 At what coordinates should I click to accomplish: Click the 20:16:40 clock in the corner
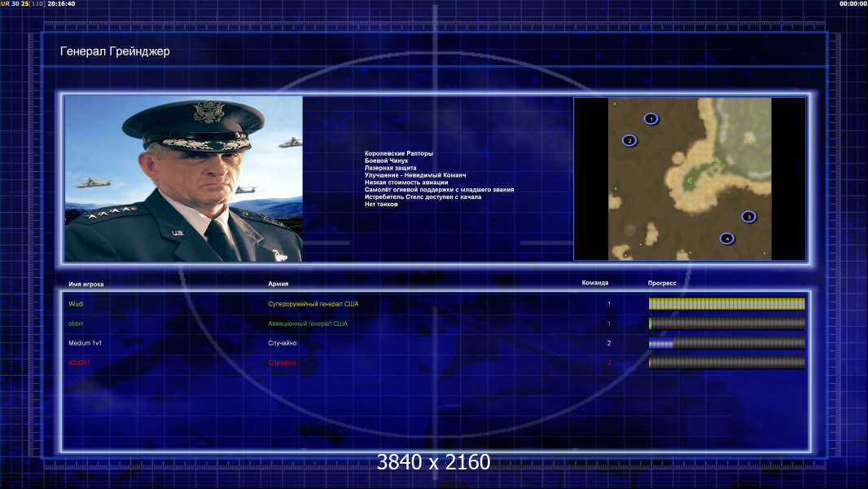61,3
